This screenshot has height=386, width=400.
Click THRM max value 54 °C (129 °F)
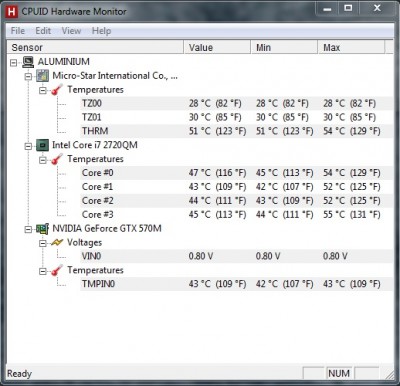coord(352,131)
